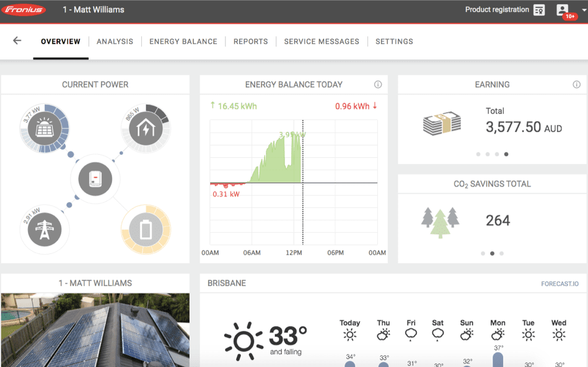Click the battery storage icon
Screen dimensions: 588x367
[145, 230]
